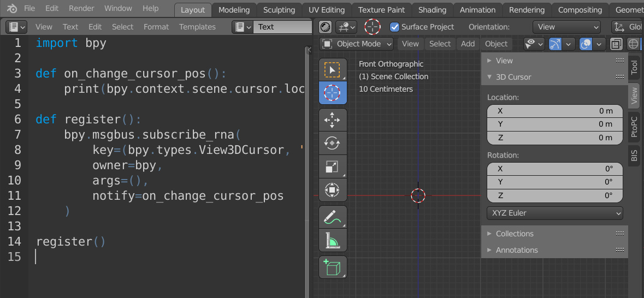The image size is (644, 298).
Task: Toggle the Surface Project checkbox
Action: coord(395,27)
